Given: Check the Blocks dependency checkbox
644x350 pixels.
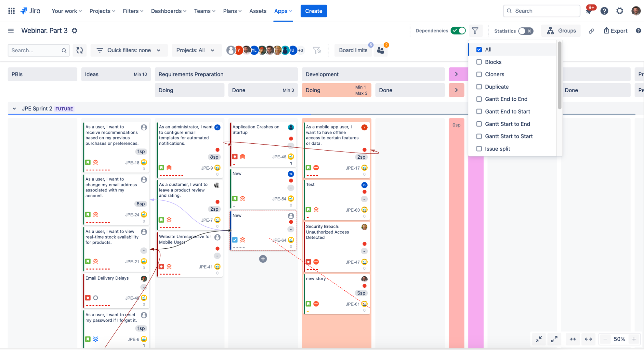Looking at the screenshot, I should pos(479,62).
